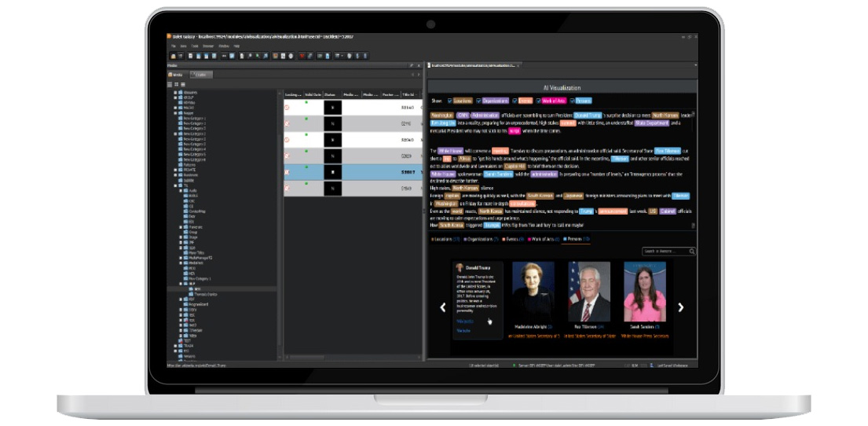Screen dimensions: 868x426
Task: Collapse the TS folder in tree
Action: click(175, 185)
